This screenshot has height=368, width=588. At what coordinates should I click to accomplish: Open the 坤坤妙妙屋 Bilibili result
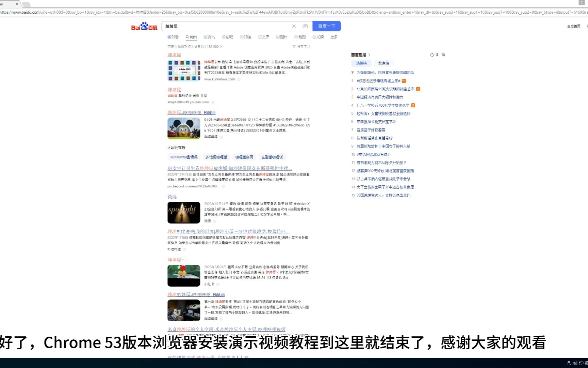pos(196,295)
